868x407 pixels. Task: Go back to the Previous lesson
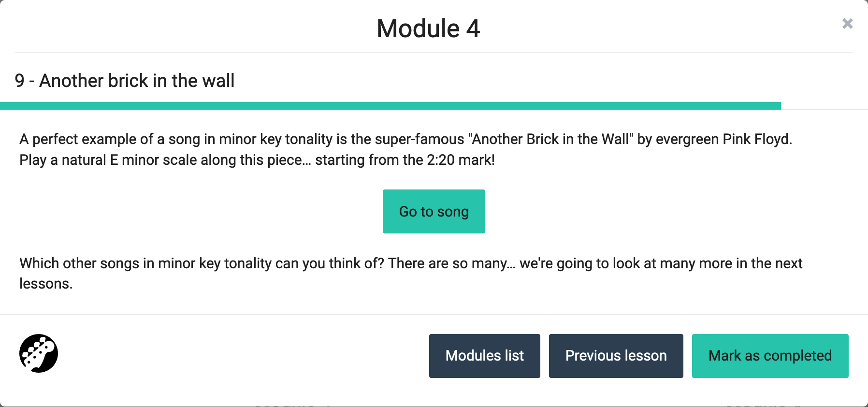616,356
